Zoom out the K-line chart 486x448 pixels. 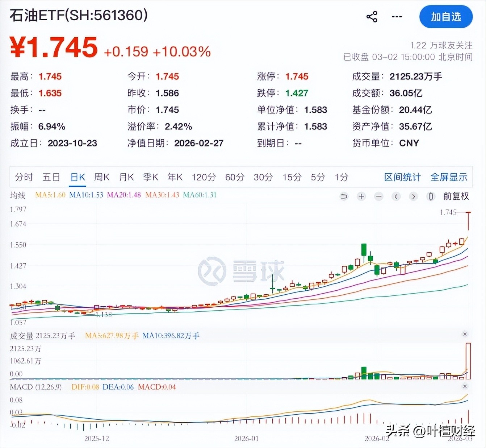(378, 196)
